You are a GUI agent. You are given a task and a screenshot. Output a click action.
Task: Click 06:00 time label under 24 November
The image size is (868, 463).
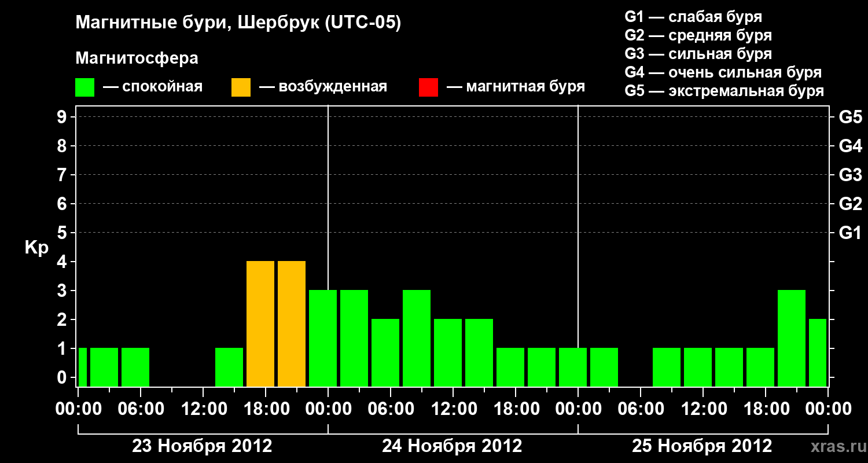(391, 409)
